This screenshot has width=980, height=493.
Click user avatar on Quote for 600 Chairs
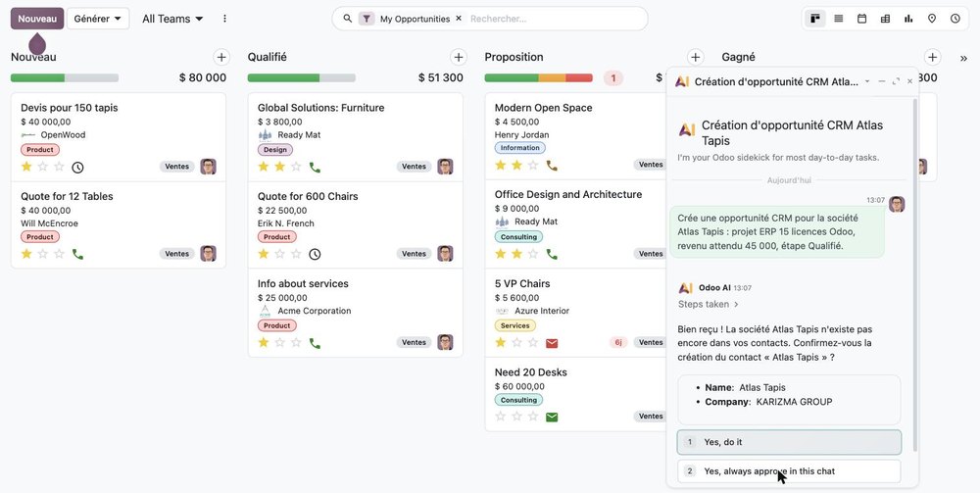click(445, 254)
